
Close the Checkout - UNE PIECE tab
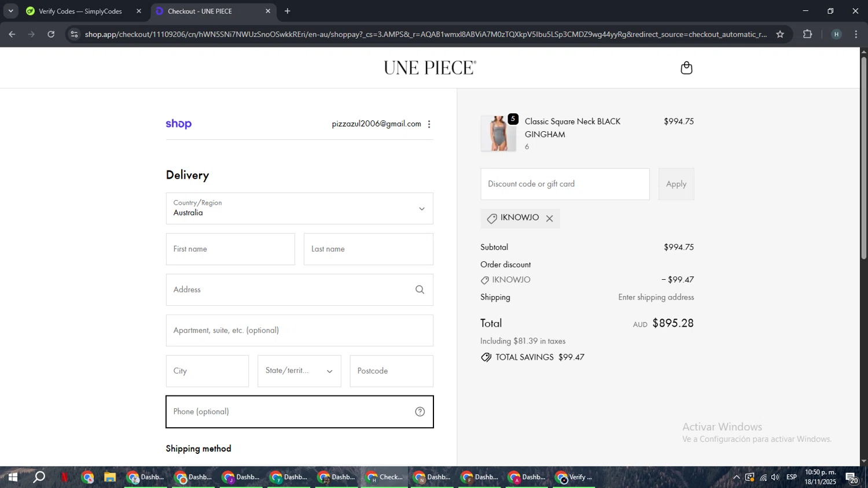[268, 11]
